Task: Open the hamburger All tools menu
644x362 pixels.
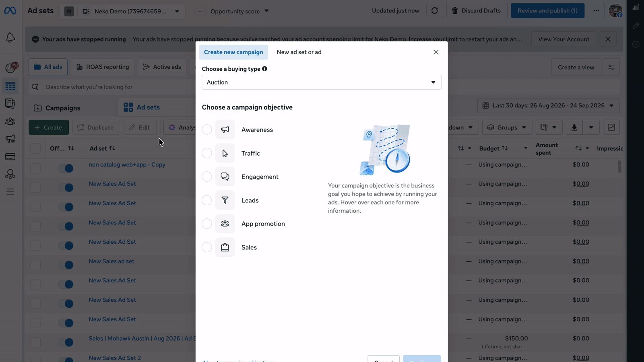Action: [10, 192]
